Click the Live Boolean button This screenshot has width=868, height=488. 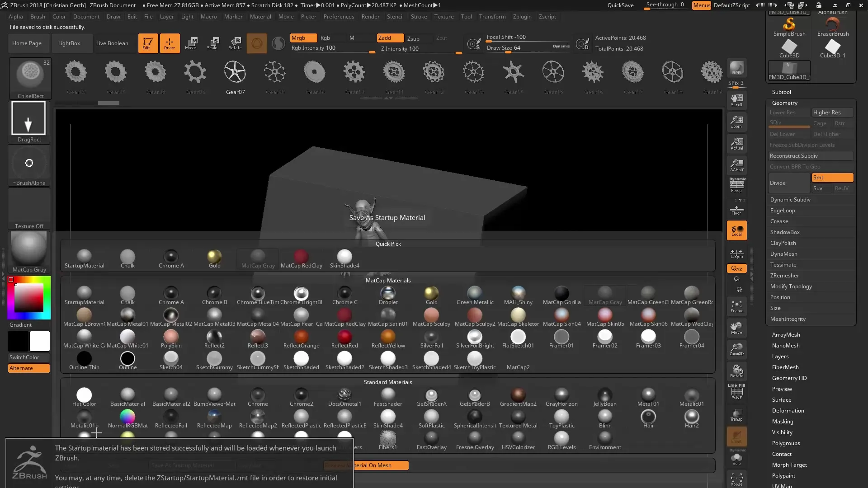click(x=112, y=43)
